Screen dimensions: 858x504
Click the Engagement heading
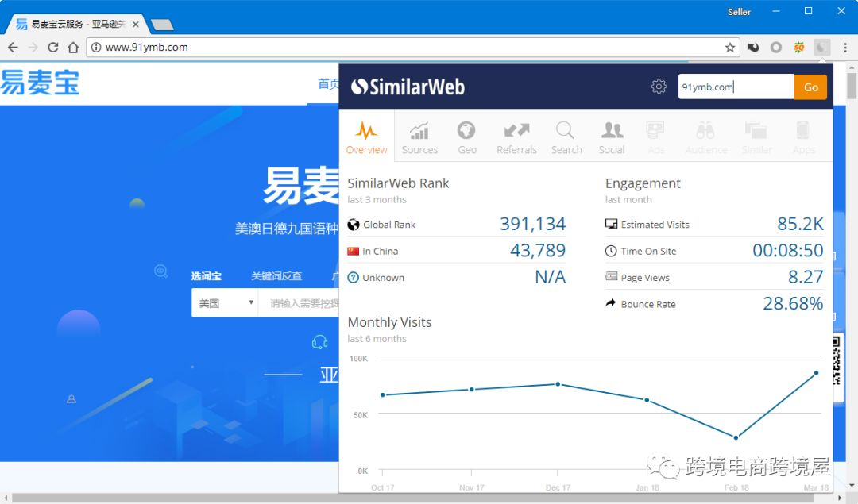pos(643,183)
